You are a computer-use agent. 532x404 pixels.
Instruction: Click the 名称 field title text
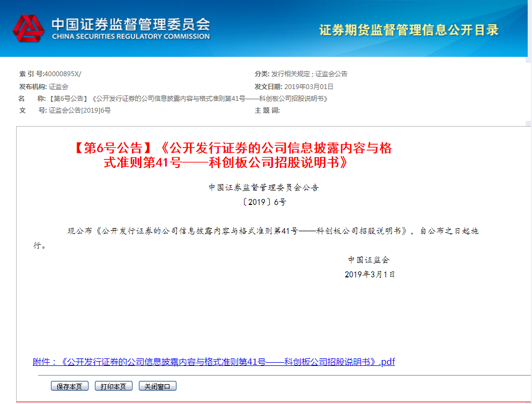188,99
